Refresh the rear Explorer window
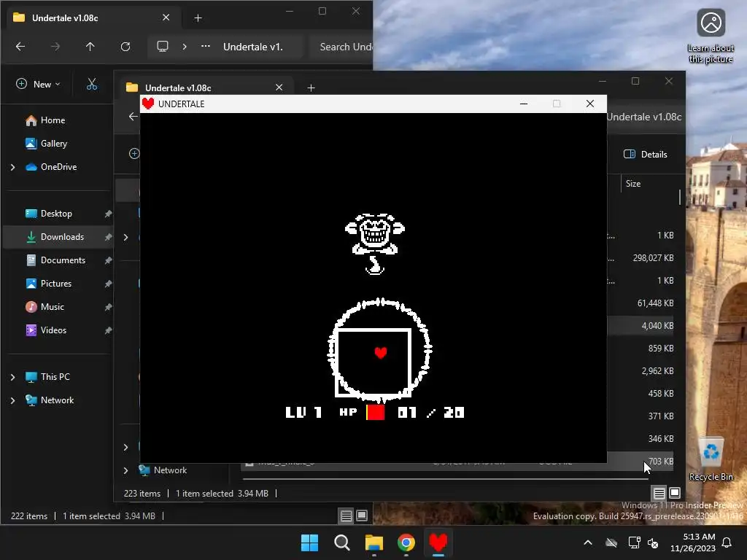This screenshot has height=560, width=747. coord(125,47)
